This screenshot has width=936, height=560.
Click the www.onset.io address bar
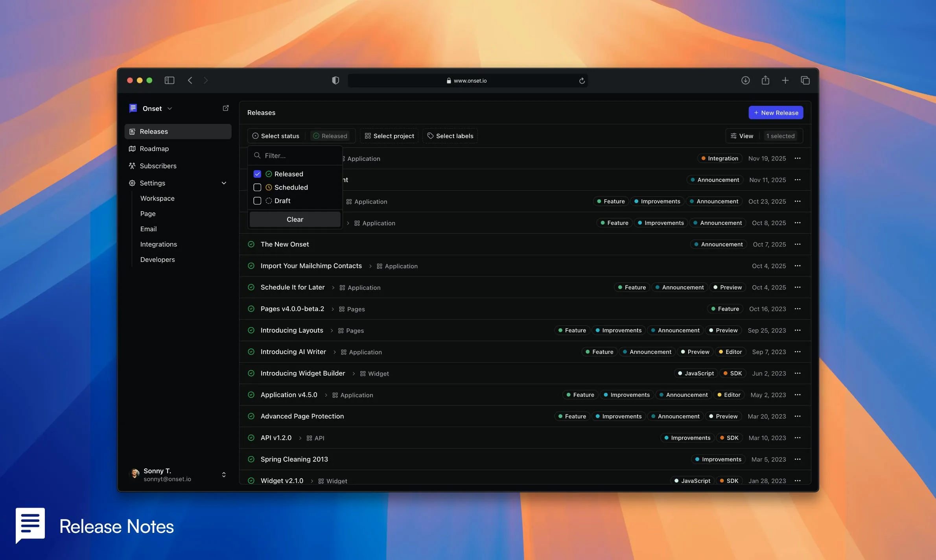[468, 81]
